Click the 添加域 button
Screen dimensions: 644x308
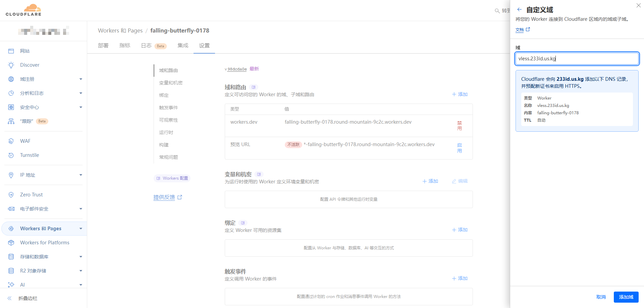click(626, 297)
